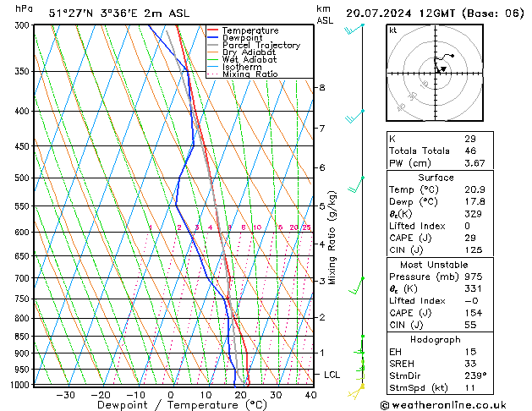Click the wind barb at 500 hPa
Image resolution: width=532 pixels, height=411 pixels.
tap(355, 184)
